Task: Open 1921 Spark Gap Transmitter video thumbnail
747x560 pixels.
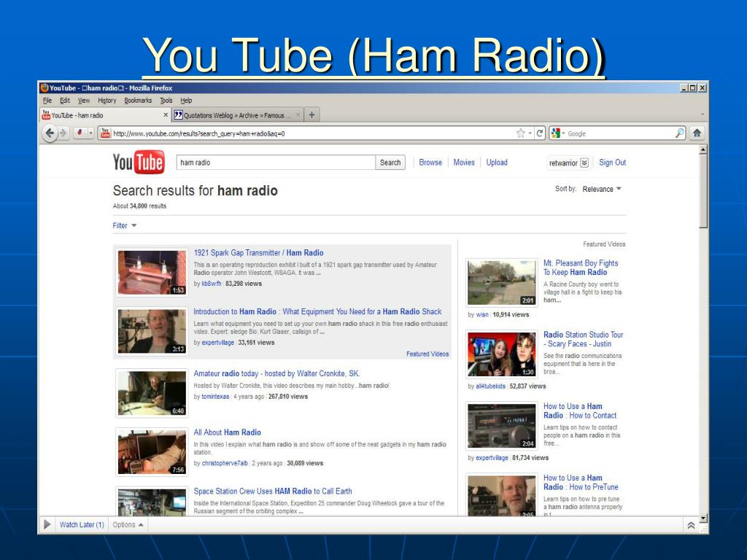Action: (x=152, y=273)
